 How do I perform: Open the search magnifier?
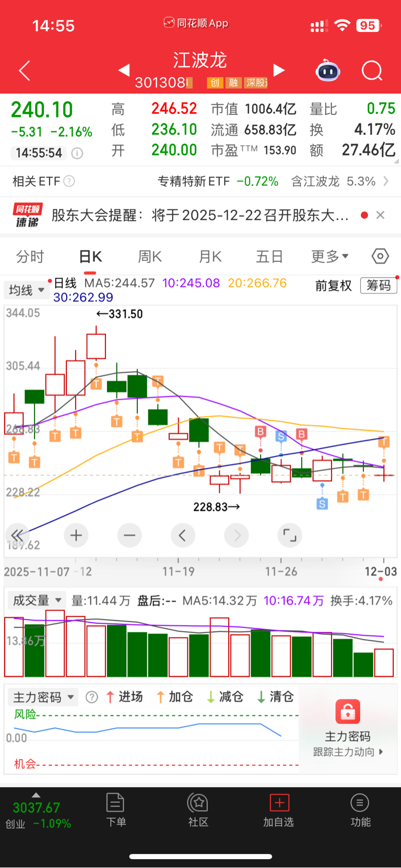372,70
